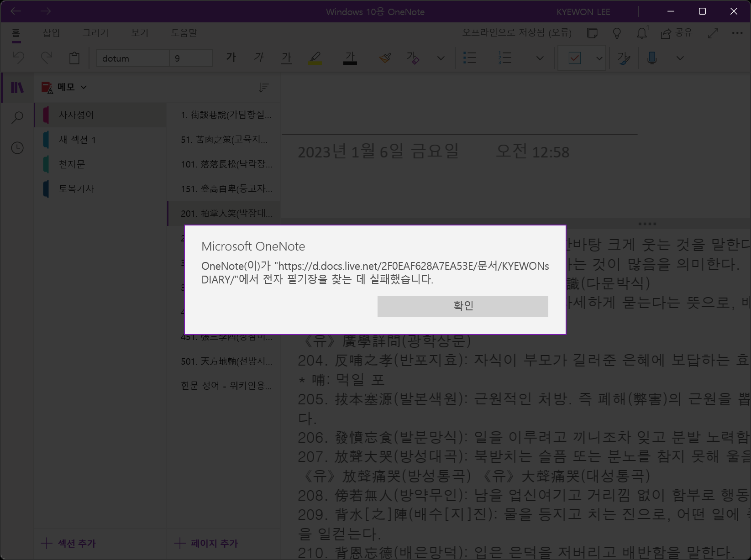Viewport: 751px width, 560px height.
Task: Click the note date 2023년 1월 6일 금요일
Action: [x=378, y=152]
